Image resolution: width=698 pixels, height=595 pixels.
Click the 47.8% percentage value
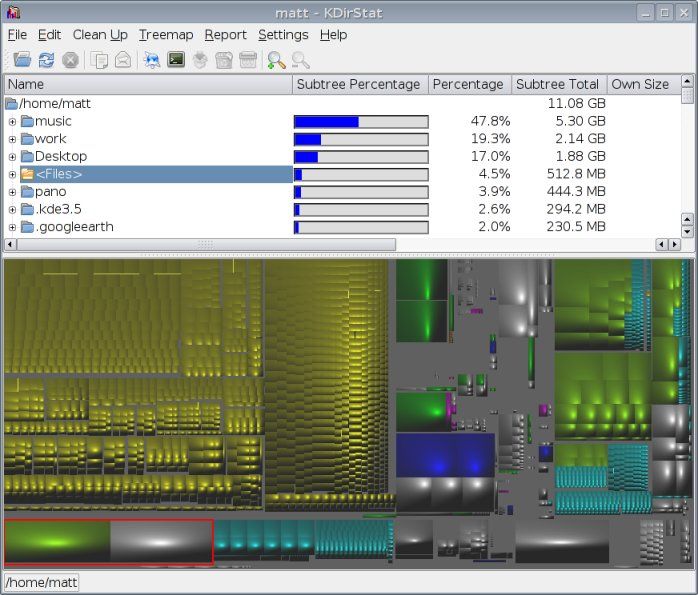[x=490, y=121]
